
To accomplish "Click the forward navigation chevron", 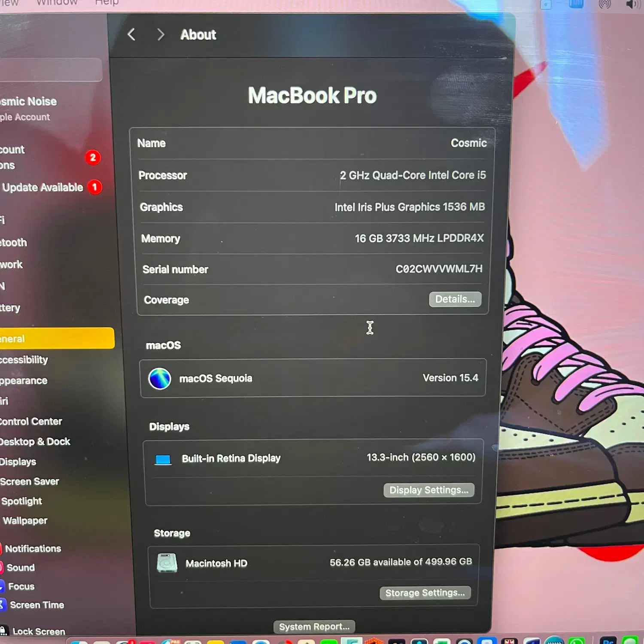I will [161, 35].
